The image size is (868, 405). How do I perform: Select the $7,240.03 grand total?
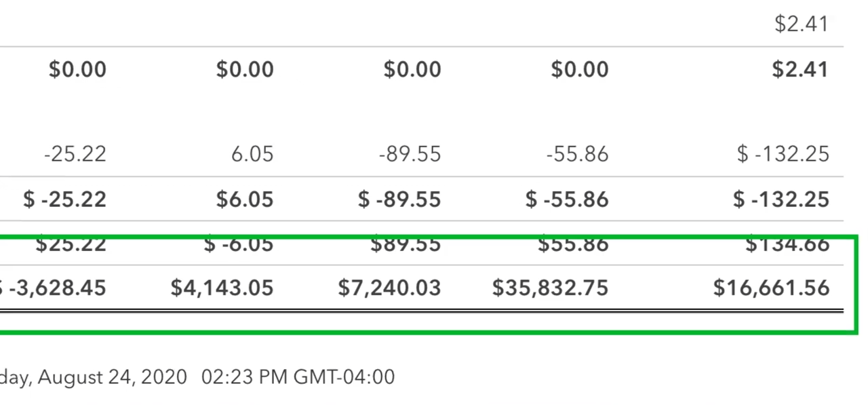click(389, 288)
